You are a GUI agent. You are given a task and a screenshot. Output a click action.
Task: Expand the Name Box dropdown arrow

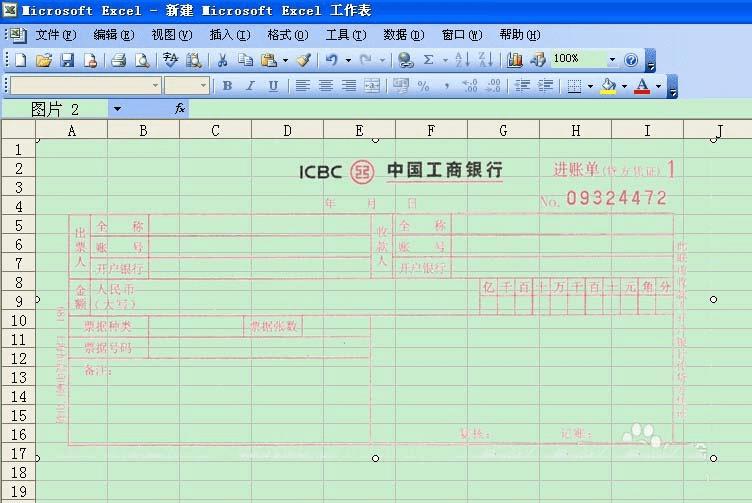click(x=117, y=109)
